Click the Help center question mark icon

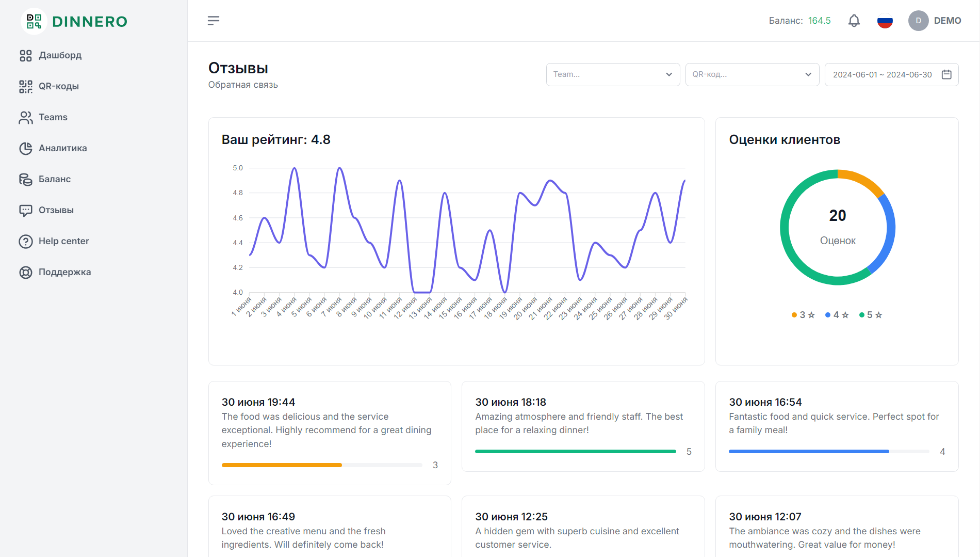click(x=26, y=242)
